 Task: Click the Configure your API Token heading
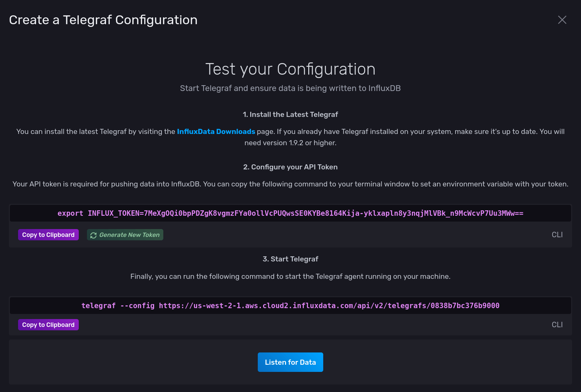[x=290, y=167]
